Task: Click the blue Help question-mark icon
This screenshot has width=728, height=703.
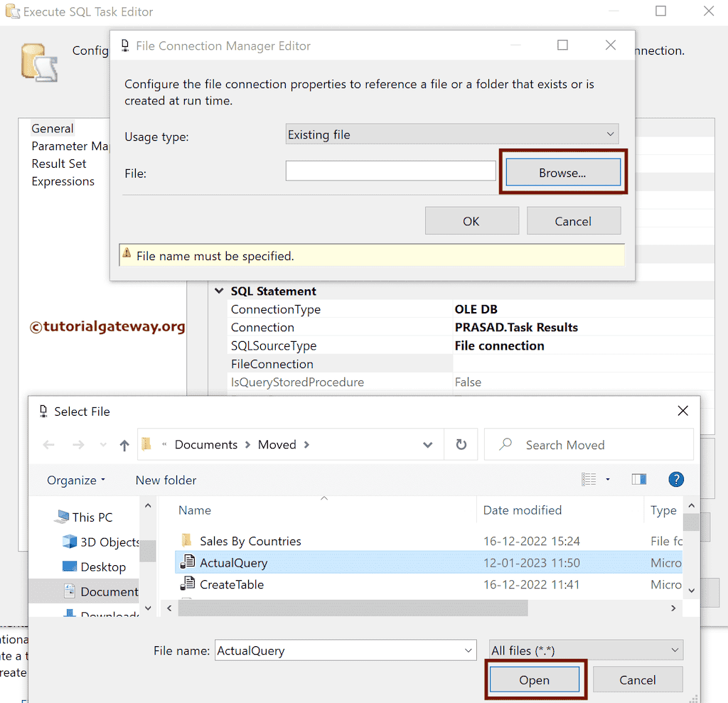Action: 675,479
